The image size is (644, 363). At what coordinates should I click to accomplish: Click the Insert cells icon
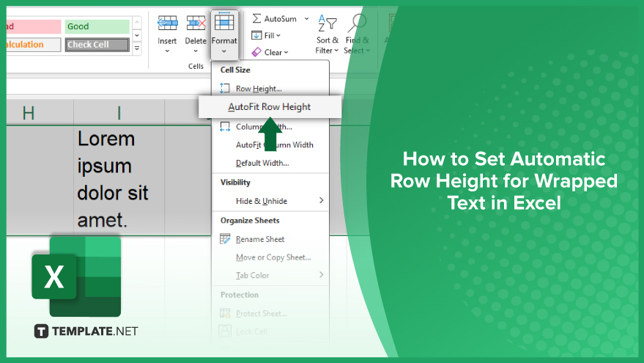click(x=168, y=23)
